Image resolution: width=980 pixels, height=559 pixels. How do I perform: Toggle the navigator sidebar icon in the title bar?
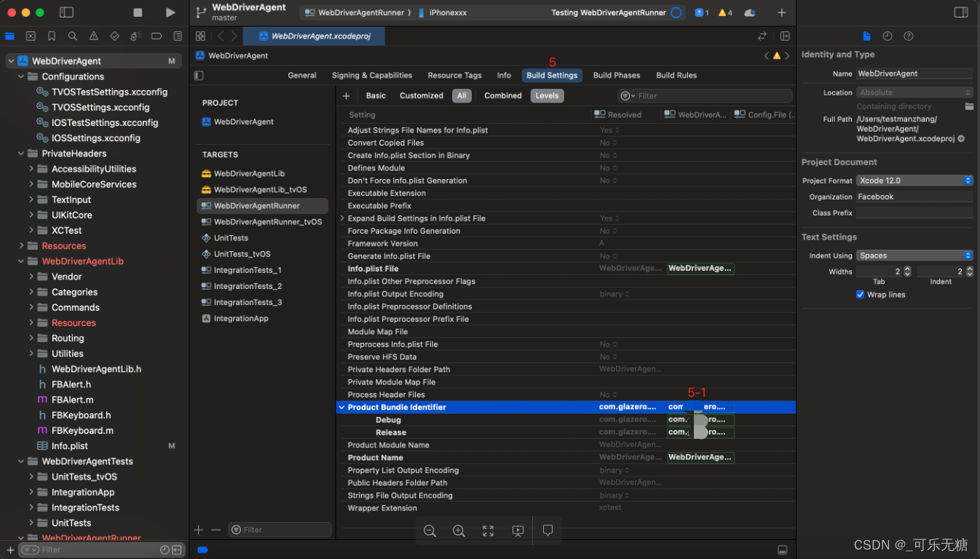click(x=66, y=12)
